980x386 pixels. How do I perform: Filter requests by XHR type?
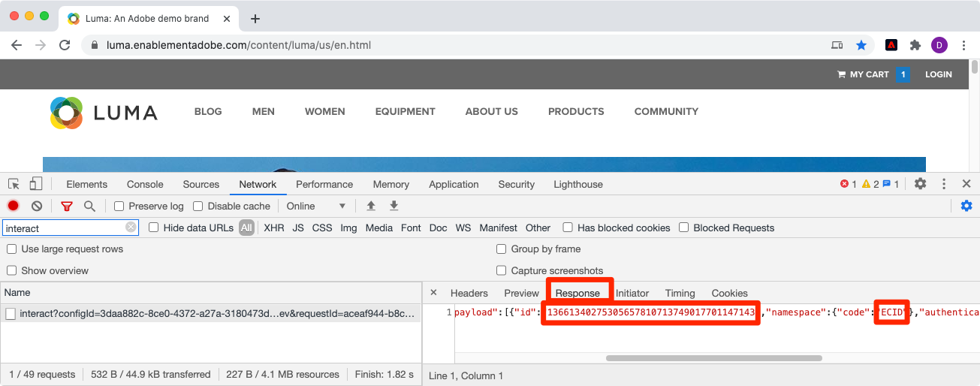tap(274, 228)
